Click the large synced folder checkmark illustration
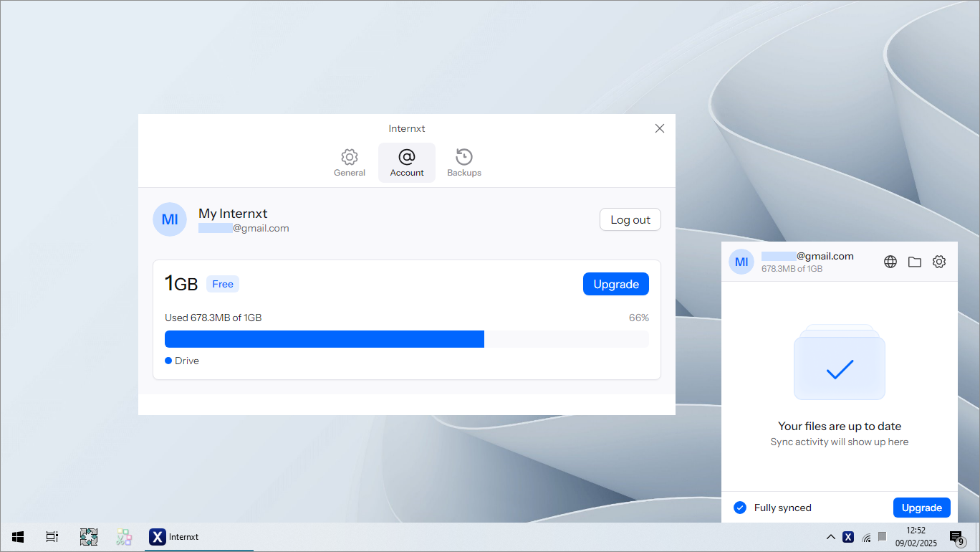This screenshot has width=980, height=552. point(840,362)
